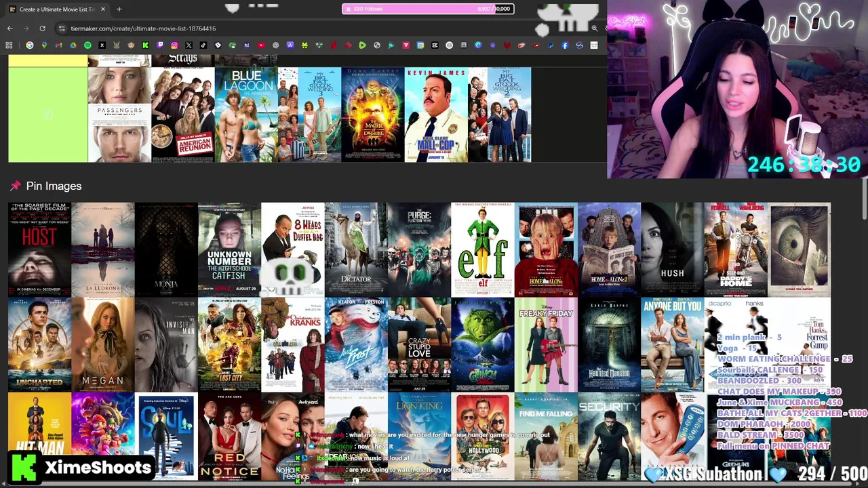Open the Spotify bookmark
The height and width of the screenshot is (488, 868).
(87, 45)
